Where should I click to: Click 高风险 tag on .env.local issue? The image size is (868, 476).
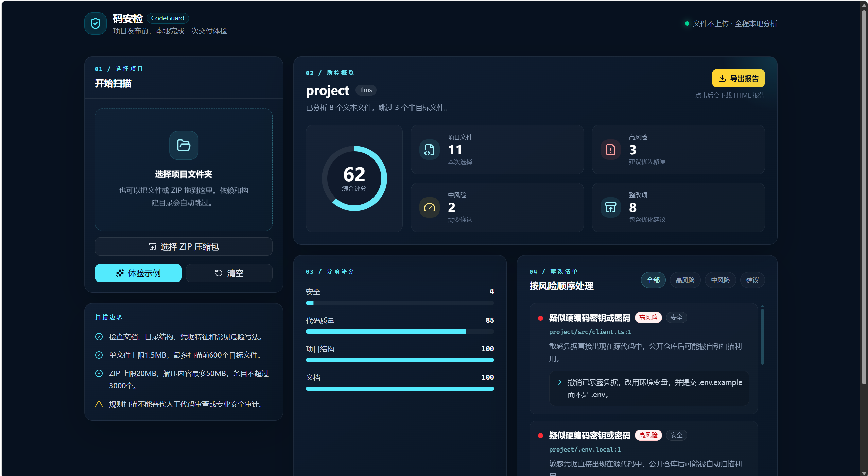click(648, 435)
